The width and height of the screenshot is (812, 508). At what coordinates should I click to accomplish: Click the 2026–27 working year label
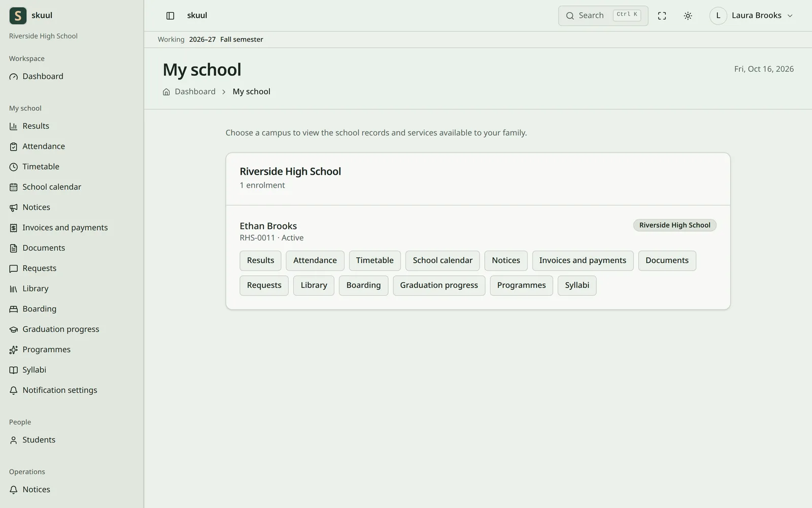[x=202, y=40]
